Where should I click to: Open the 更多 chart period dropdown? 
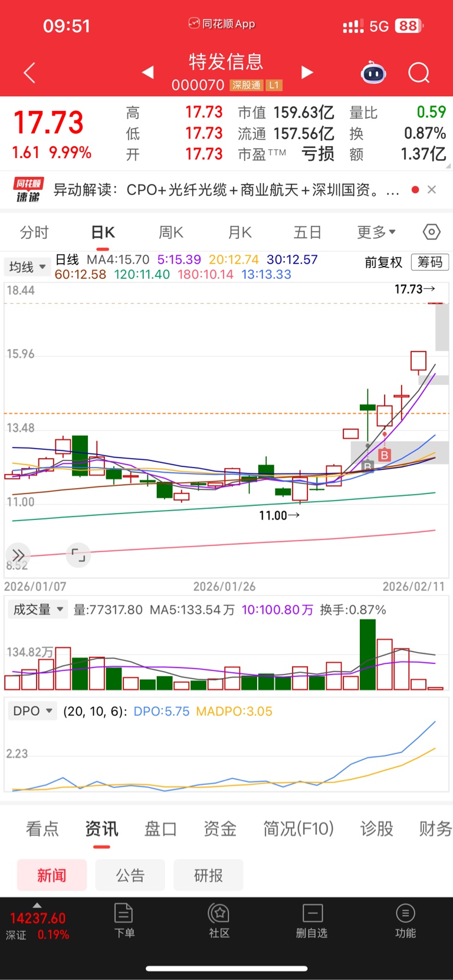click(x=376, y=232)
